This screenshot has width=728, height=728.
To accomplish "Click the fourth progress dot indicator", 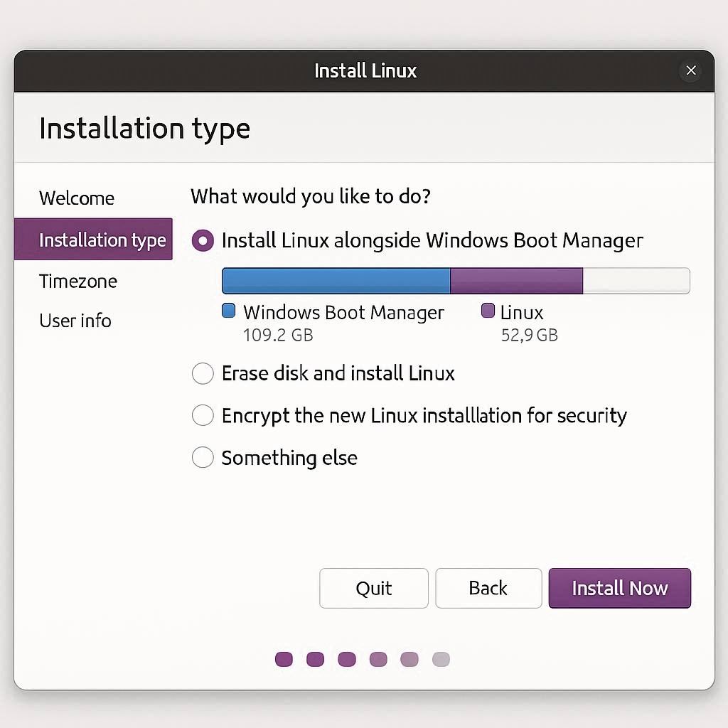I will coord(378,659).
